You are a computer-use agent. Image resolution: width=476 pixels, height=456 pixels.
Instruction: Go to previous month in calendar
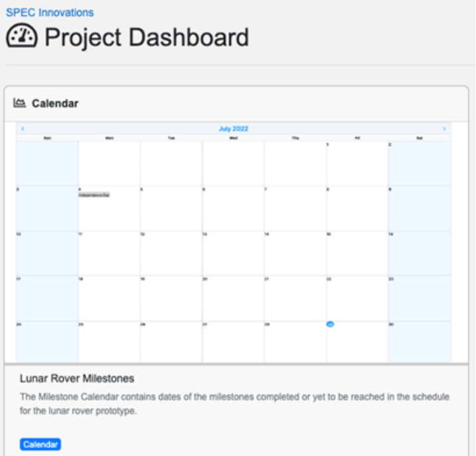point(22,129)
